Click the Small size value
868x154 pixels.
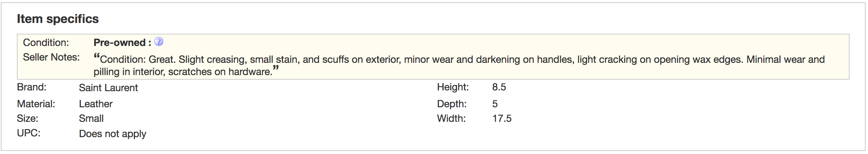coord(91,118)
